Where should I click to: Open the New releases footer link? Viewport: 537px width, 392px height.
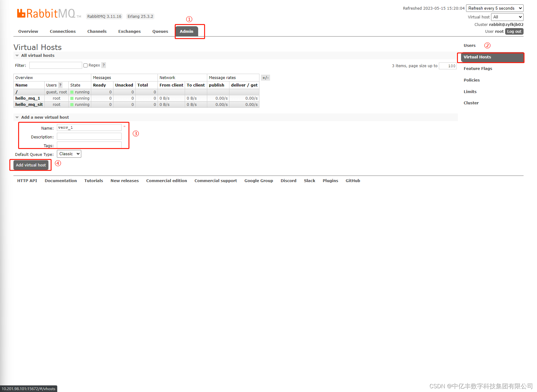pos(125,181)
